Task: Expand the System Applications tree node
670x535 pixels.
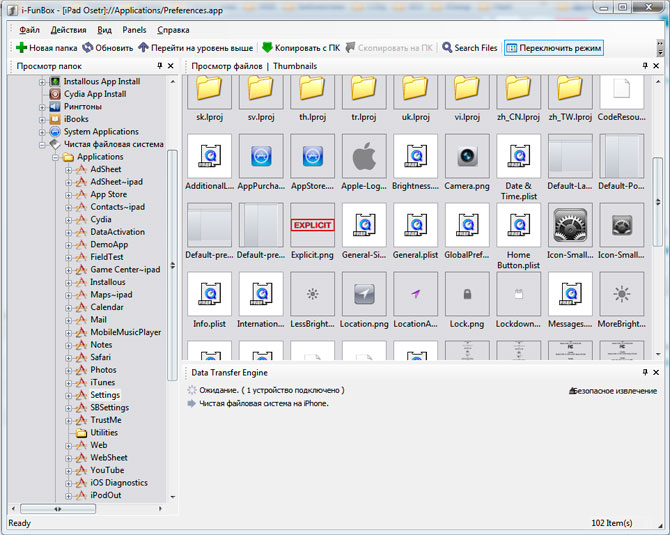Action: tap(43, 132)
